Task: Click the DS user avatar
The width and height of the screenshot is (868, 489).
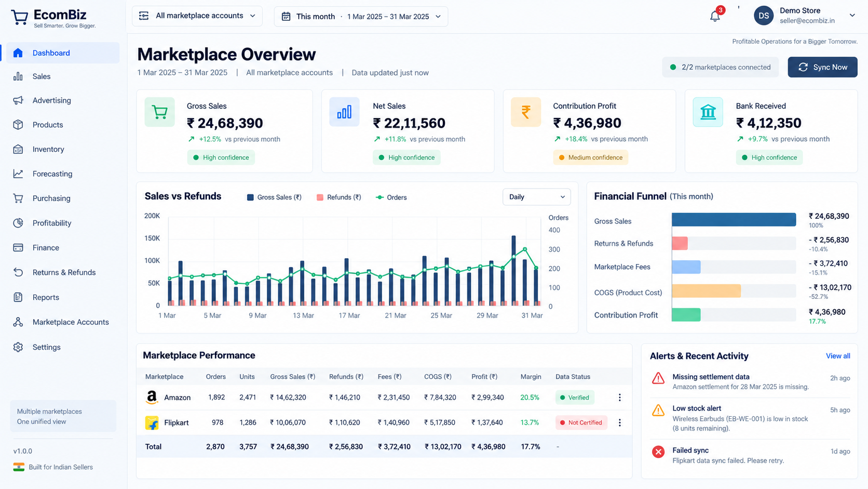Action: point(764,16)
